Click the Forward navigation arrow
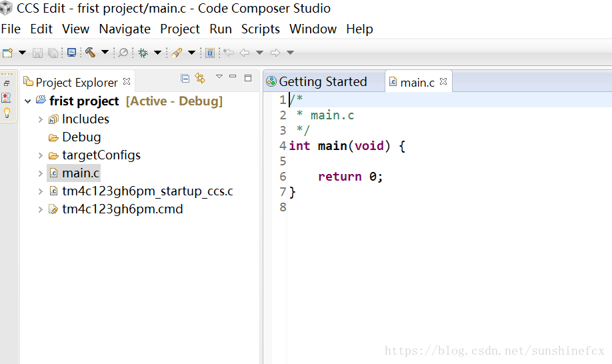The height and width of the screenshot is (364, 612). [275, 52]
